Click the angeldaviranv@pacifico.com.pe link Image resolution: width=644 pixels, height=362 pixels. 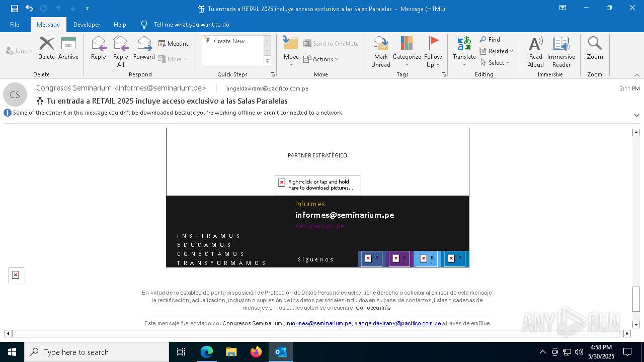[399, 323]
